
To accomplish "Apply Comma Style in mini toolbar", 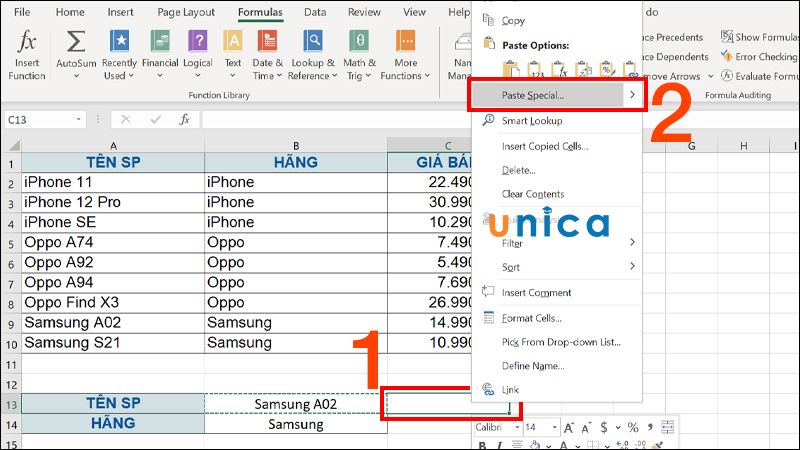I will (650, 428).
